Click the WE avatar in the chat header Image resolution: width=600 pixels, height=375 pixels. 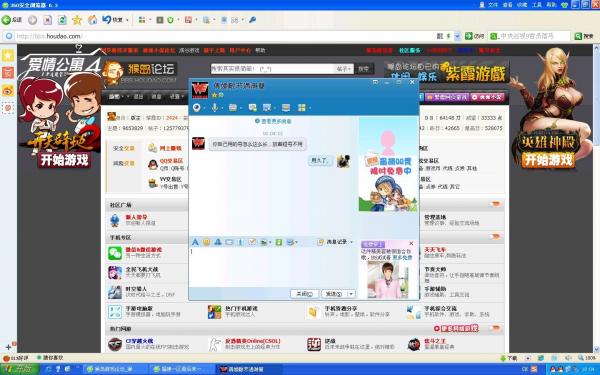coord(200,90)
